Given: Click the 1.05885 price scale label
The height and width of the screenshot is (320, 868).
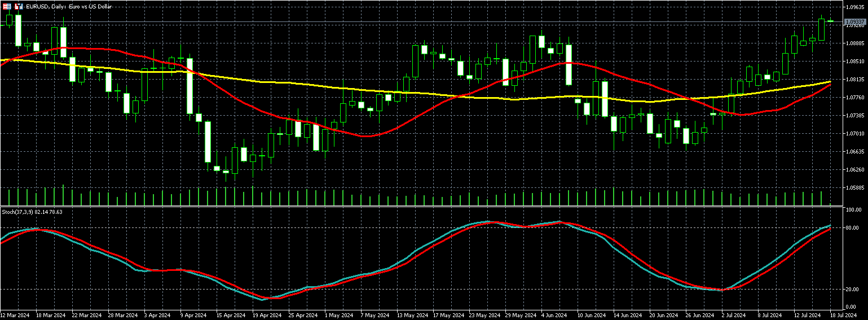Looking at the screenshot, I should [854, 187].
